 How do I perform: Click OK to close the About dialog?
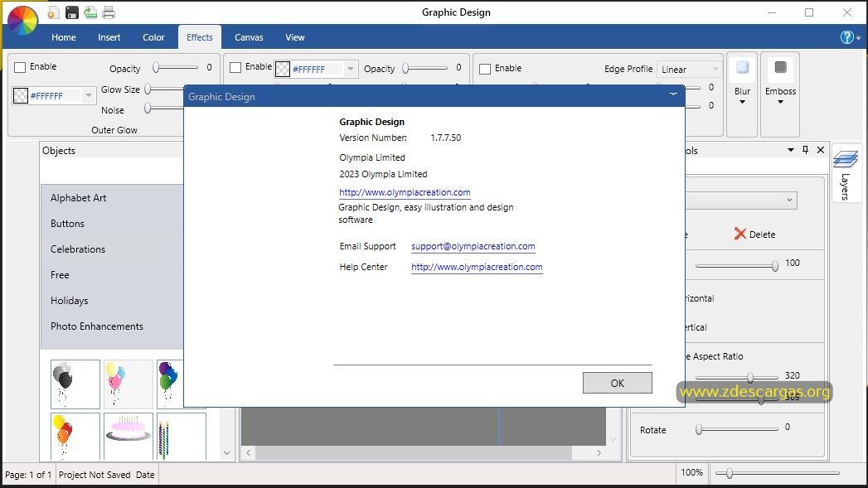[618, 383]
